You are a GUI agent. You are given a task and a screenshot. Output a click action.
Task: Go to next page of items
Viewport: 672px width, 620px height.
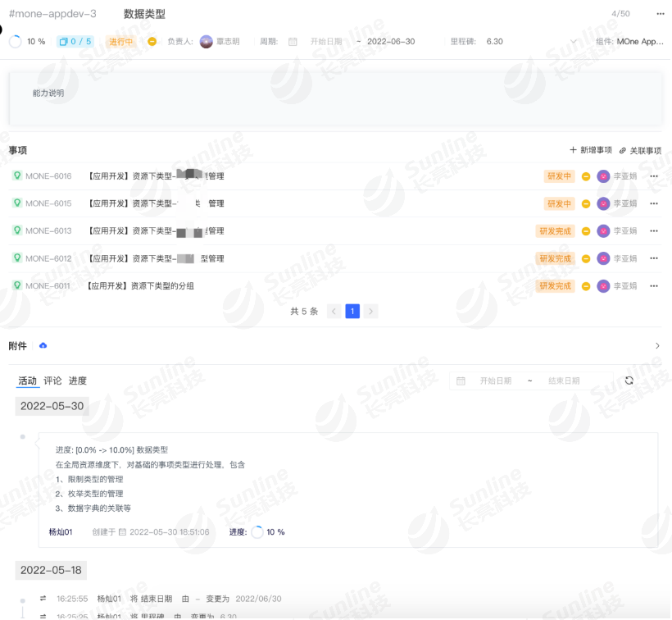pyautogui.click(x=370, y=312)
